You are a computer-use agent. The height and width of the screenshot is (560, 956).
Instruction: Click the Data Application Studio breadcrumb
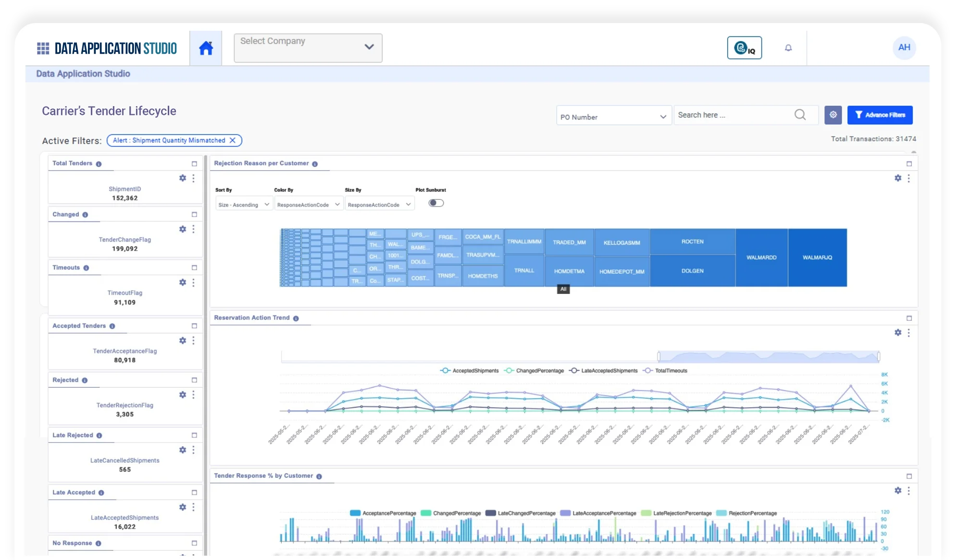pyautogui.click(x=83, y=73)
